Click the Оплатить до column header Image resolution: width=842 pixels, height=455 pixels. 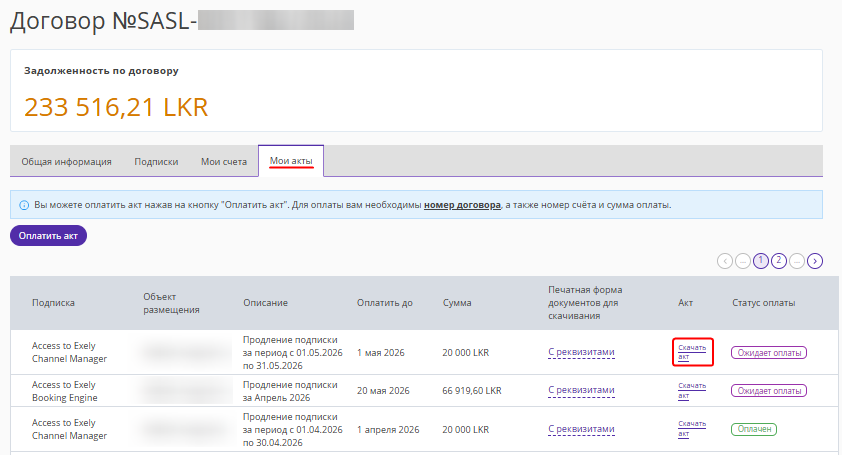coord(384,303)
